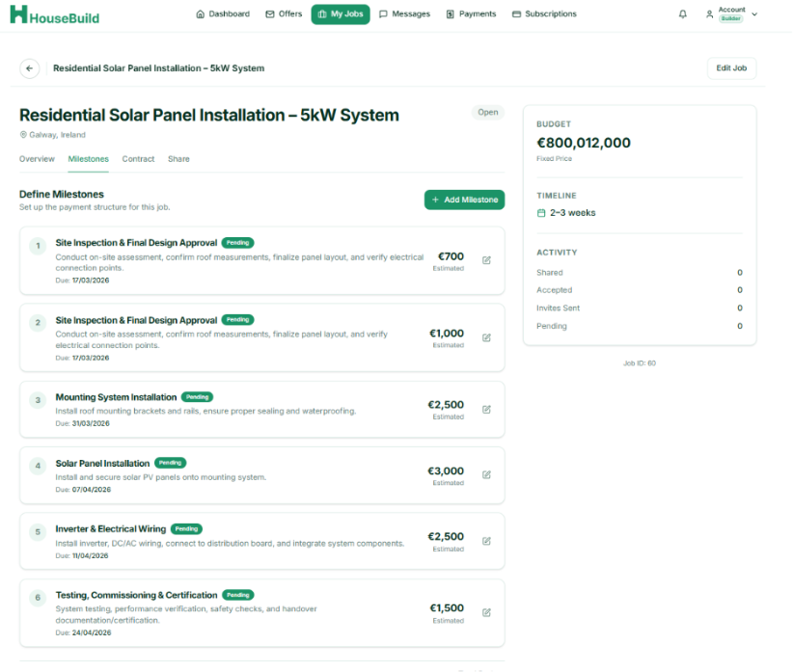
Task: Switch to the Contract tab
Action: pos(138,159)
